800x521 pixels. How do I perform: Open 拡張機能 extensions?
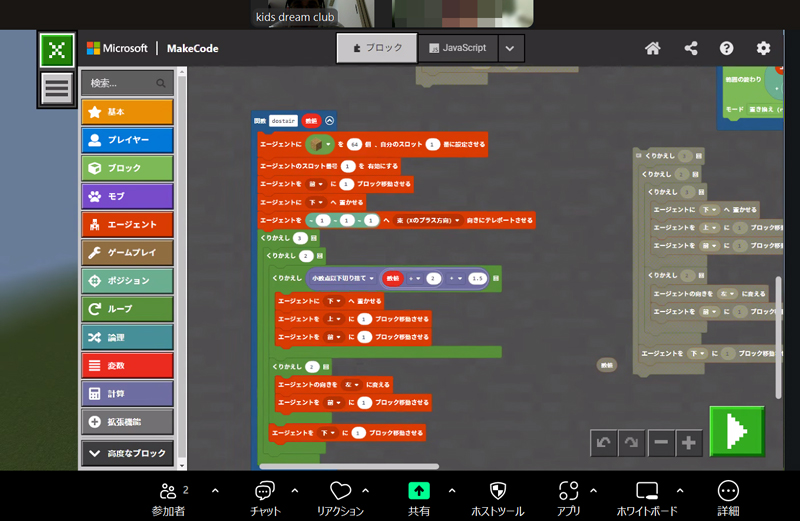click(x=127, y=421)
